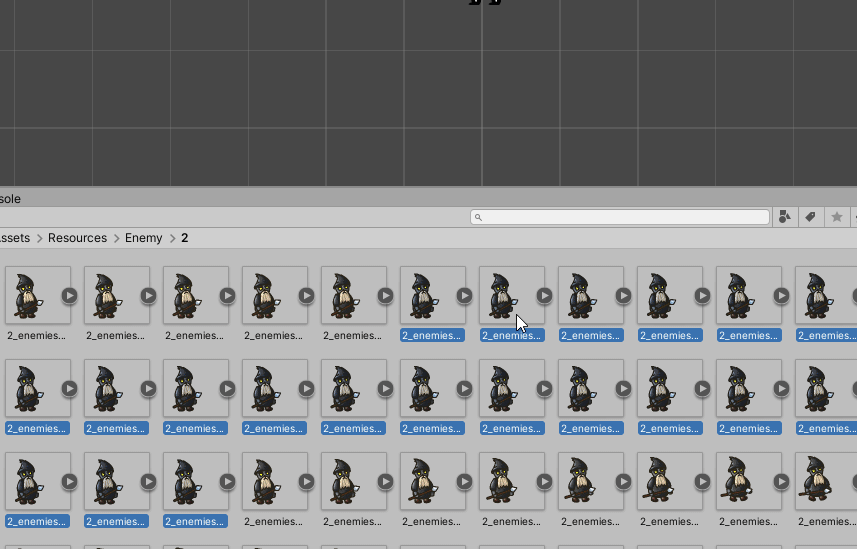Go to Assets in the breadcrumb path
The width and height of the screenshot is (857, 549).
pos(15,238)
